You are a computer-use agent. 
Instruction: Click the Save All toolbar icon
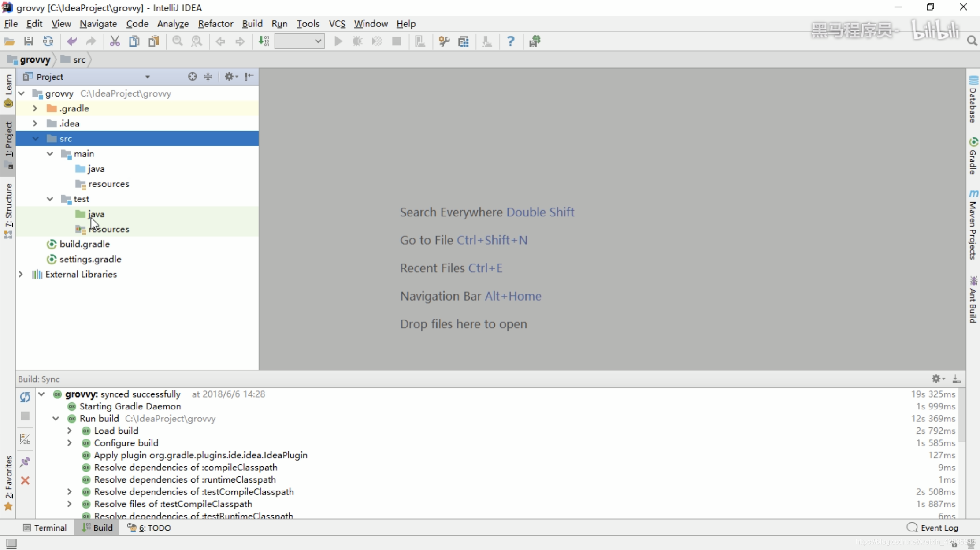29,41
